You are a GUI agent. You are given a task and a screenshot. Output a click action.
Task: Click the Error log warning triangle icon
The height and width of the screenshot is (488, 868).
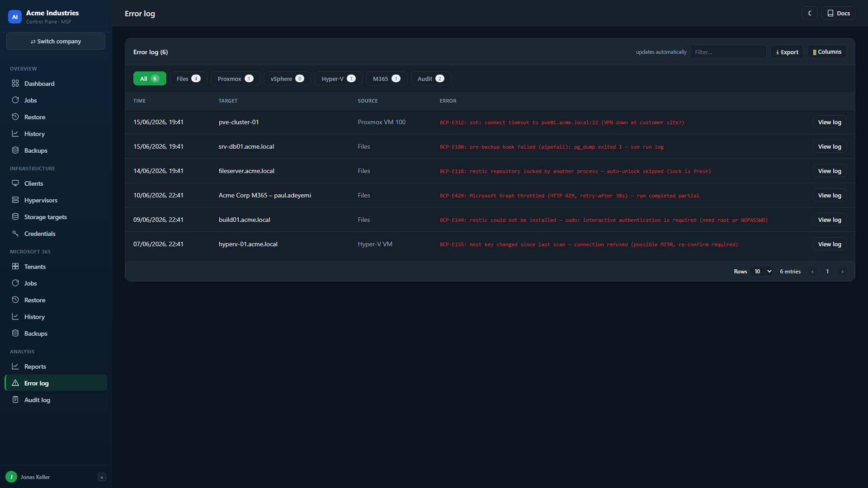[15, 383]
